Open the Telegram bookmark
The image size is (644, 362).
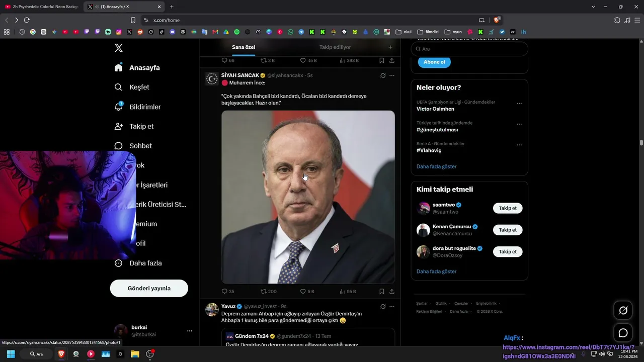(x=301, y=32)
